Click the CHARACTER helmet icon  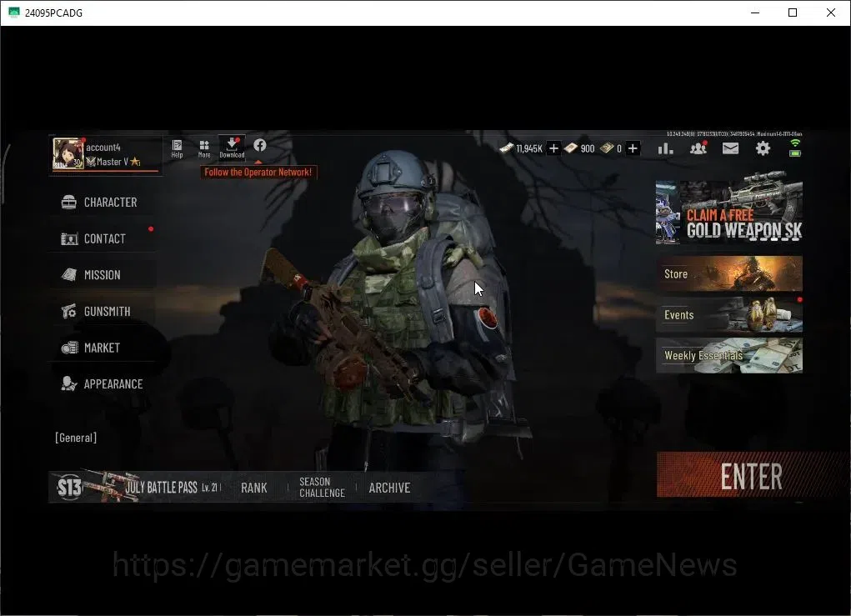click(69, 203)
